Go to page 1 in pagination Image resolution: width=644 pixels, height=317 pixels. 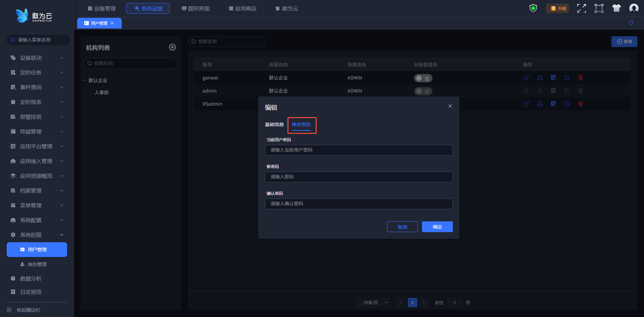(413, 303)
